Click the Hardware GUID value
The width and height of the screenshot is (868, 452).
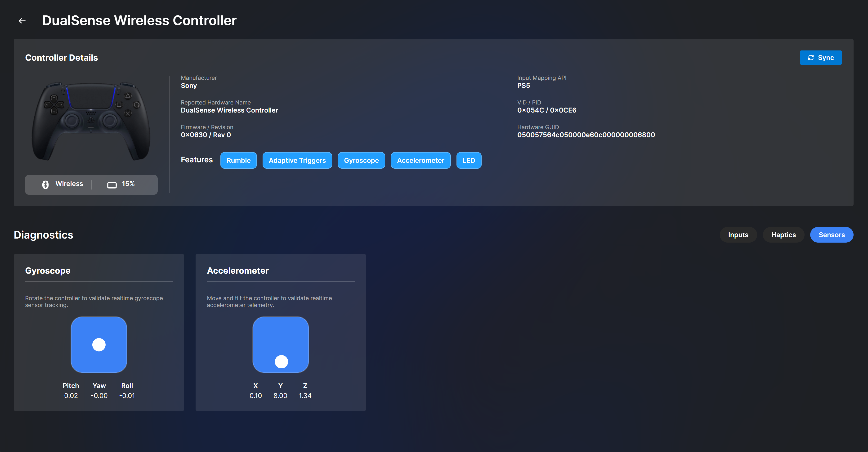(x=586, y=135)
